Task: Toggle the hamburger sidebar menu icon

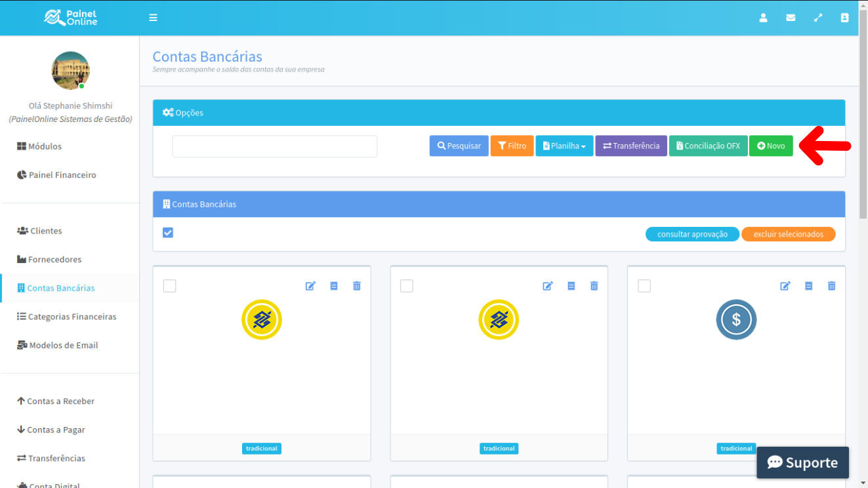Action: [153, 18]
